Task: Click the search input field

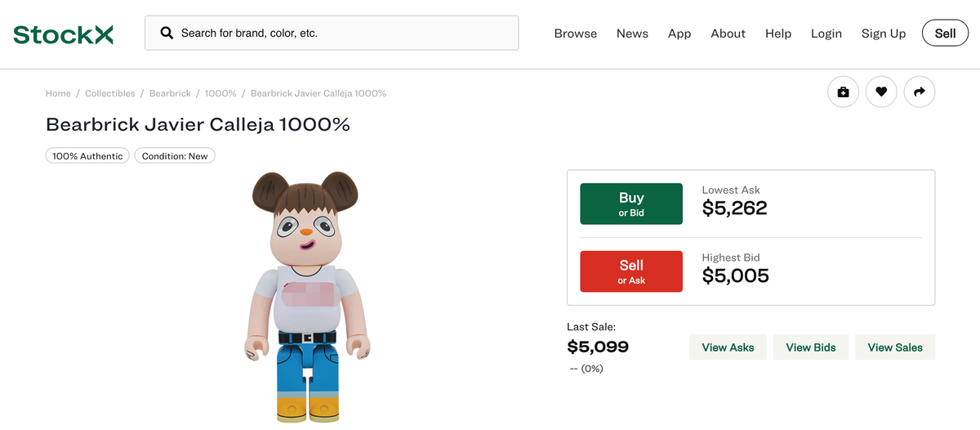Action: [x=343, y=34]
